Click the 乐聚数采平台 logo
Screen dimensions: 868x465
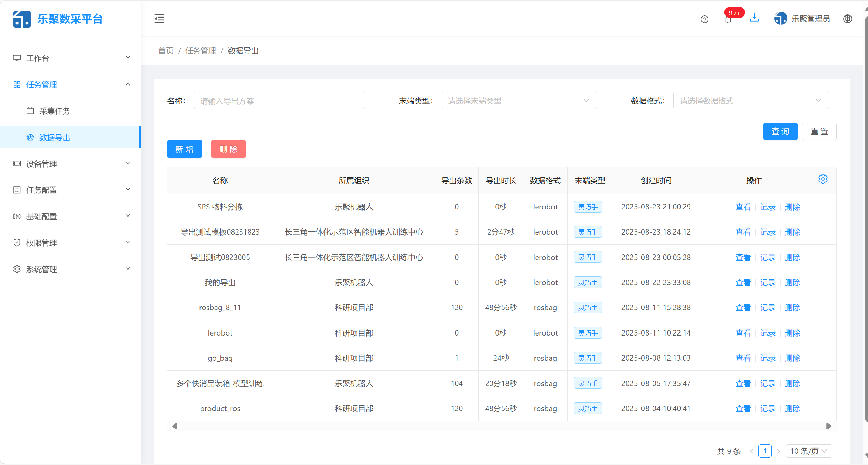tap(58, 19)
